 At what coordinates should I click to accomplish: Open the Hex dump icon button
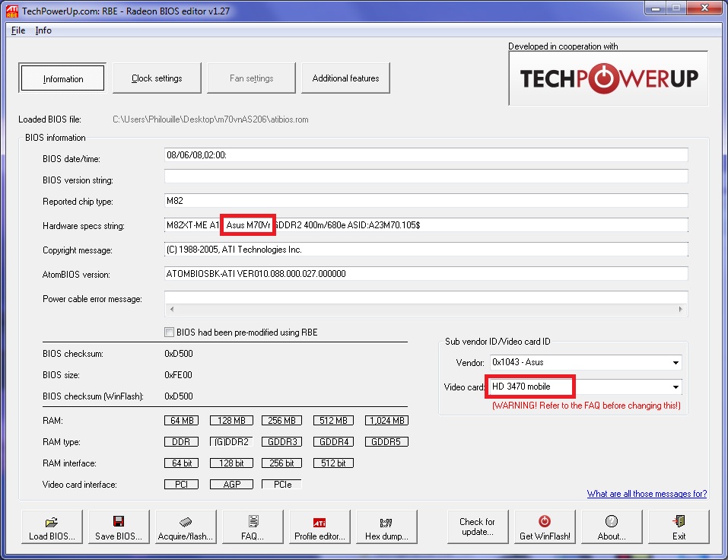point(386,522)
